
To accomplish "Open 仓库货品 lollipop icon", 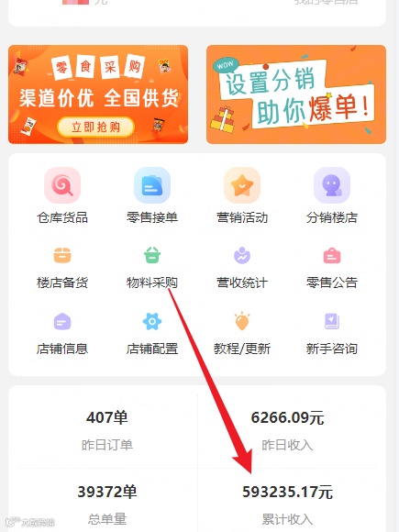I will [x=62, y=185].
